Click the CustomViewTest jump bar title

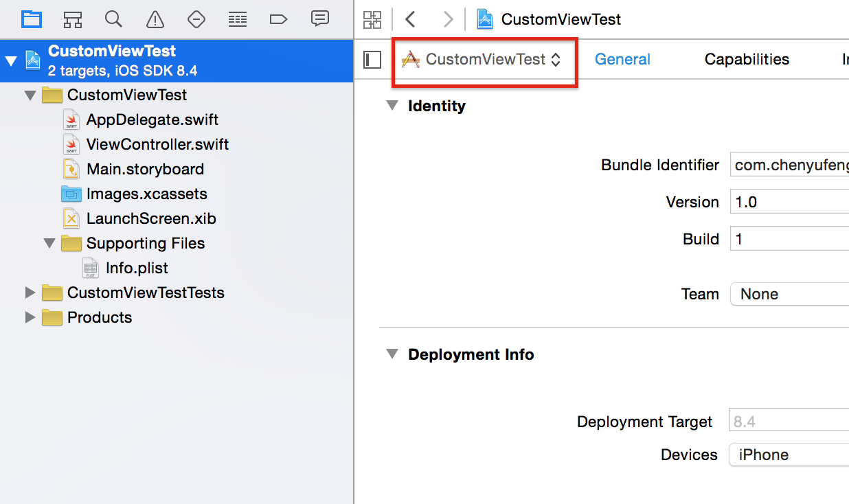point(561,19)
